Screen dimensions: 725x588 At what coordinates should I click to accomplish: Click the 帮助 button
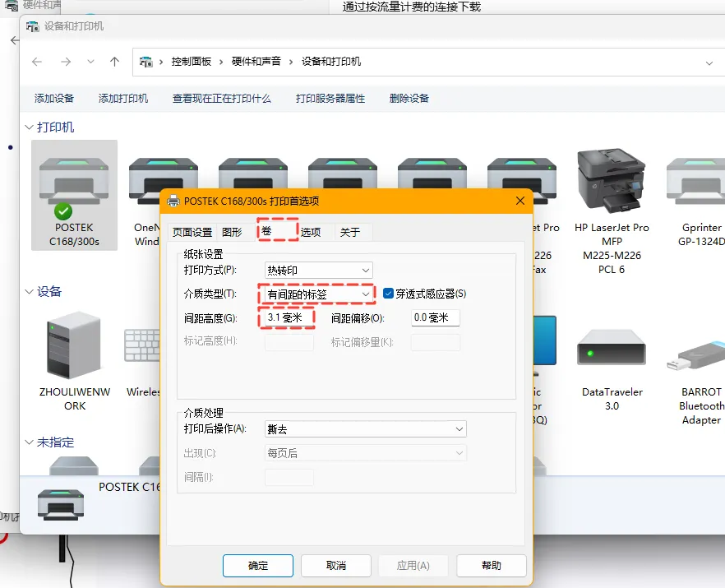[x=492, y=565]
